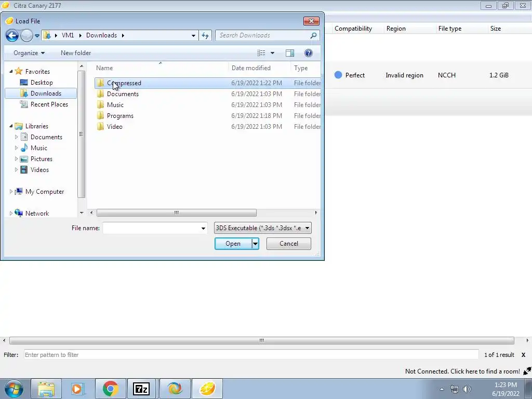Open the Organize menu
Viewport: 532px width, 399px height.
tap(29, 53)
